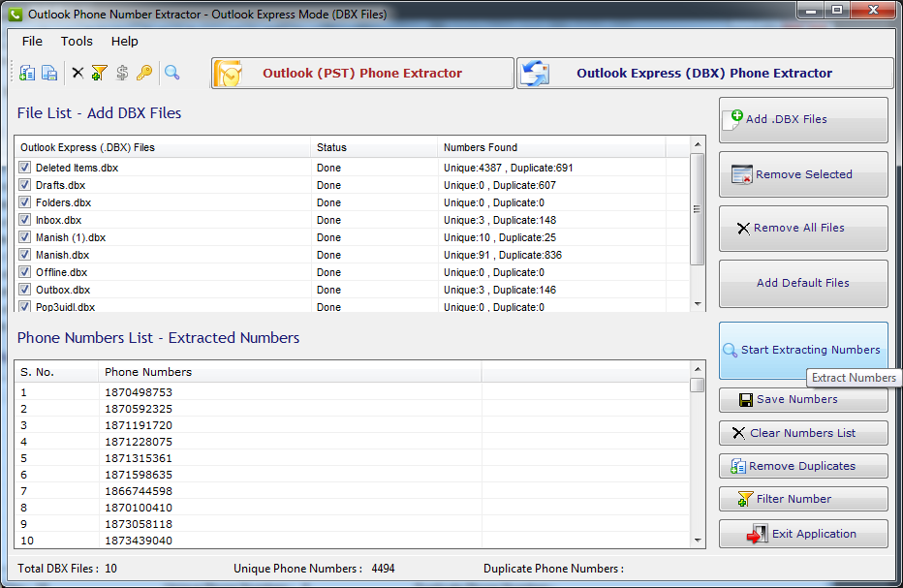The image size is (903, 588).
Task: Select phone number 1871228075
Action: (x=139, y=442)
